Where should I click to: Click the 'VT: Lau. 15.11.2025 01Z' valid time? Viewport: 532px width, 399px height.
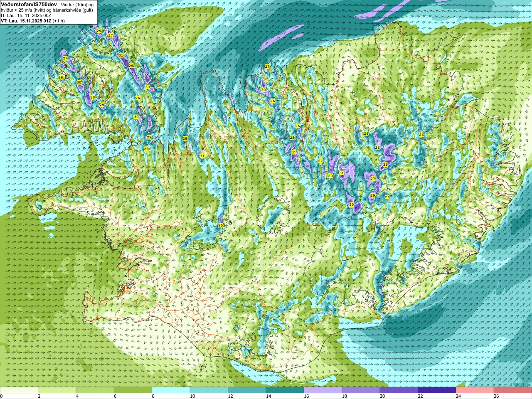(26, 21)
